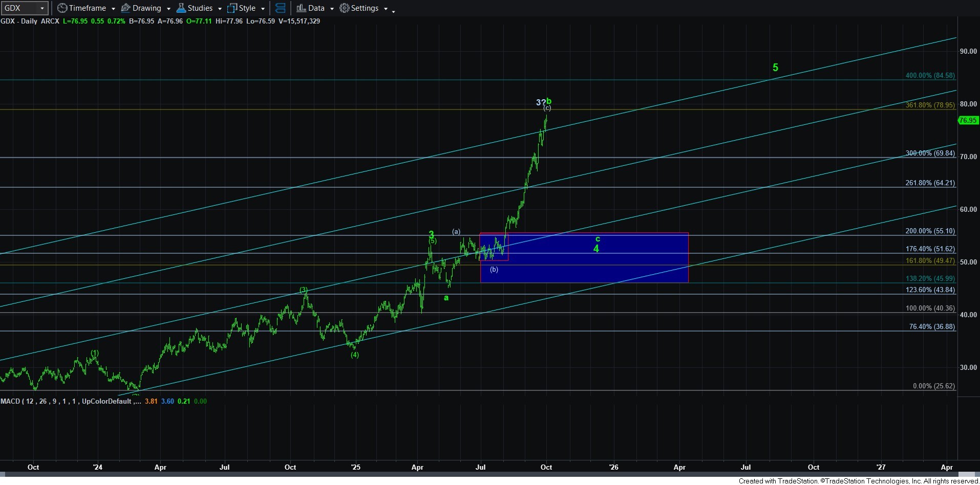Select the 400.00% (84.58) Fibonacci label

pyautogui.click(x=930, y=75)
